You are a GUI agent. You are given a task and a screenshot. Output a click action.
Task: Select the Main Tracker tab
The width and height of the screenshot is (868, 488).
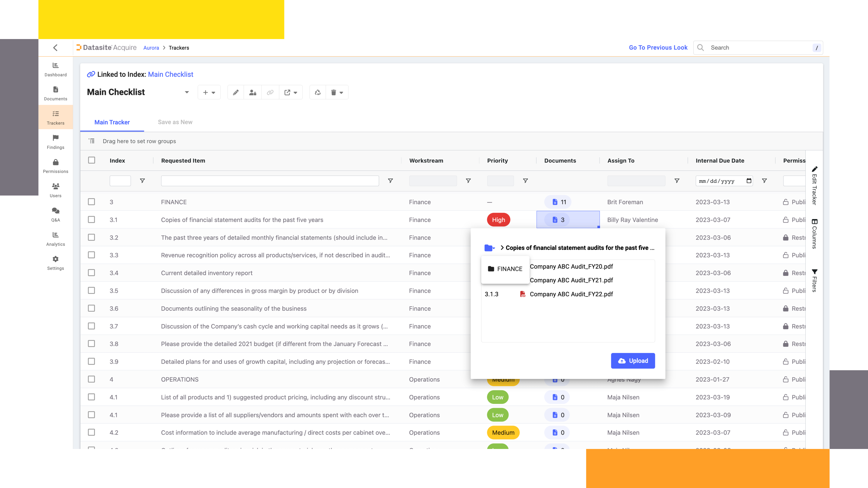pyautogui.click(x=112, y=122)
